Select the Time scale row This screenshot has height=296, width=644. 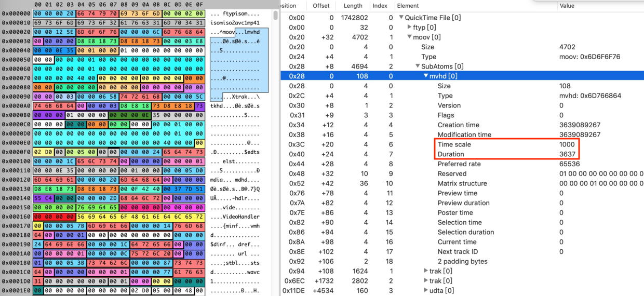(462, 144)
